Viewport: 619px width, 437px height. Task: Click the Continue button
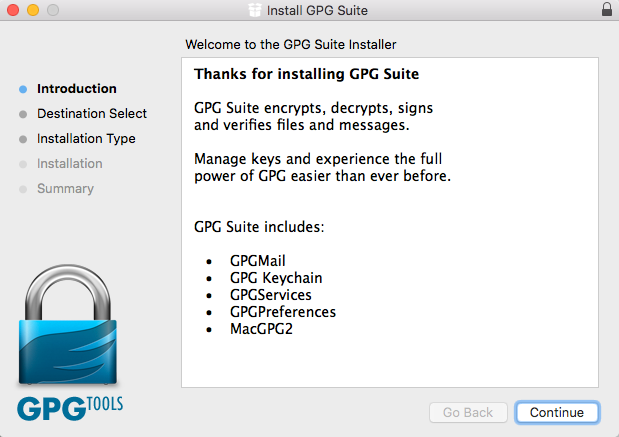click(x=557, y=413)
